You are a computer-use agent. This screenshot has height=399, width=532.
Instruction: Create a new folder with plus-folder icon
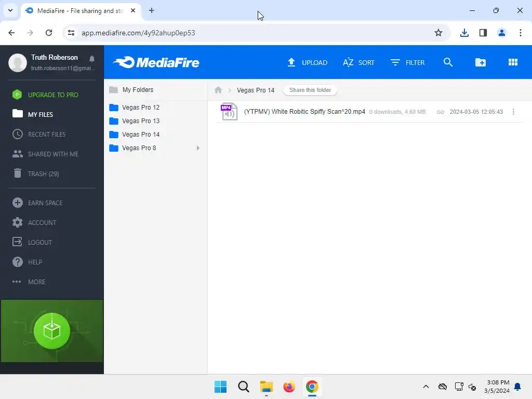point(481,62)
